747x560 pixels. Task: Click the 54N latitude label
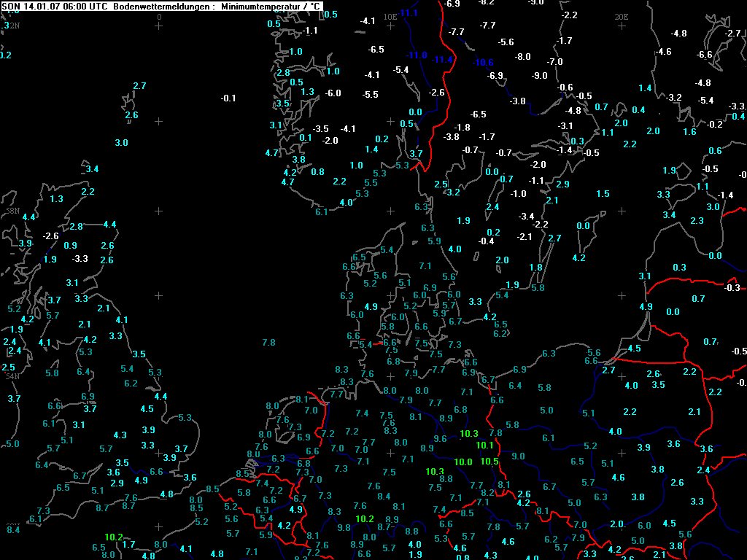click(x=12, y=376)
